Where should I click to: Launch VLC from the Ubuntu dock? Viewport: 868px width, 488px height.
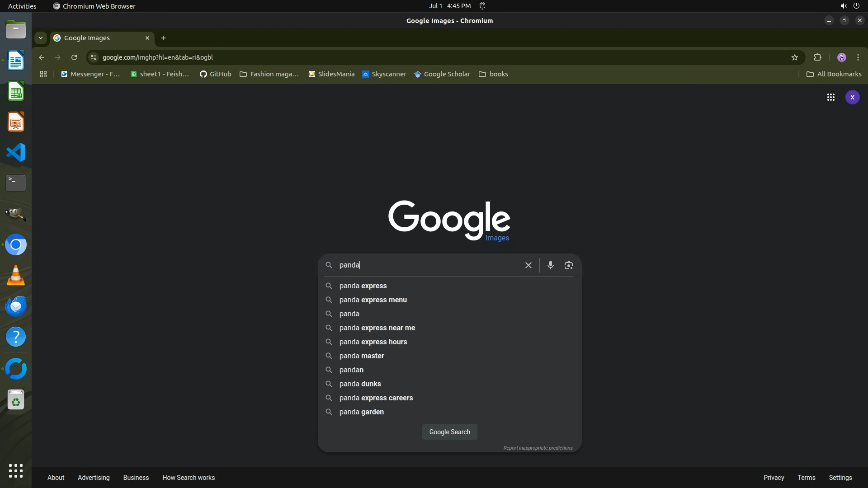(16, 275)
